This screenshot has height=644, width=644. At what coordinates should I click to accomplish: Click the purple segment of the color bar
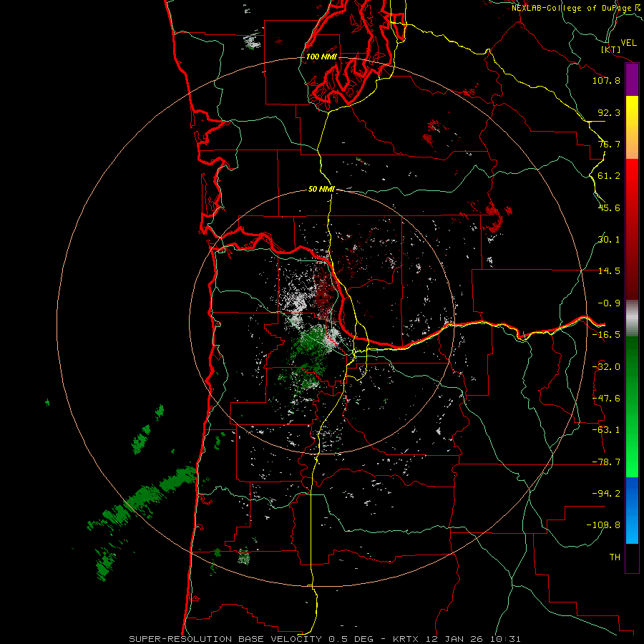point(632,80)
